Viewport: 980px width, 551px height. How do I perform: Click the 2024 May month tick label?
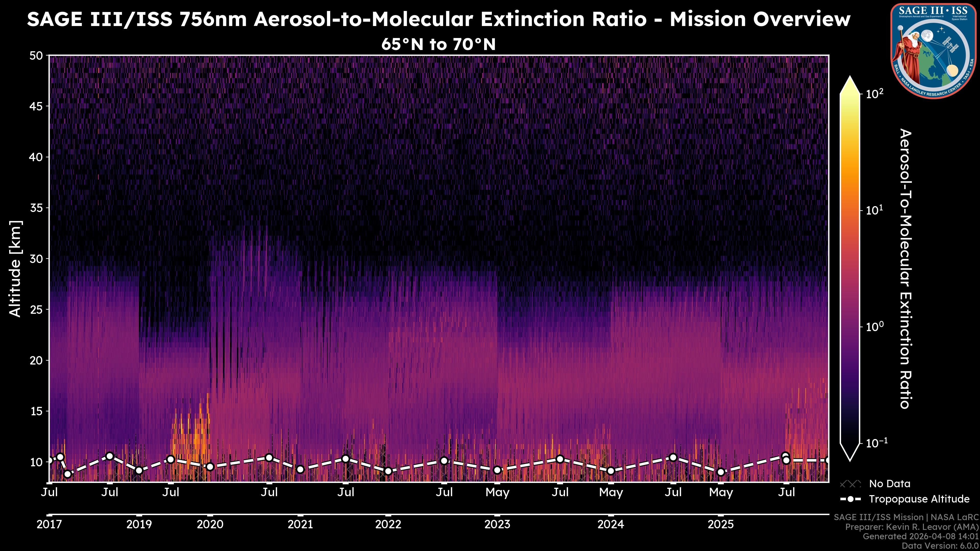tap(611, 492)
